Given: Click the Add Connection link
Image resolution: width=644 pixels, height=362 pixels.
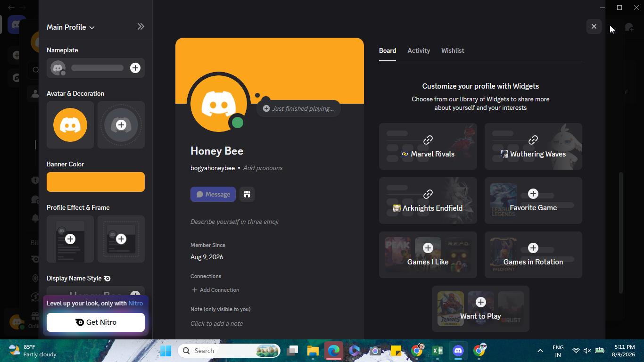Looking at the screenshot, I should tap(215, 290).
